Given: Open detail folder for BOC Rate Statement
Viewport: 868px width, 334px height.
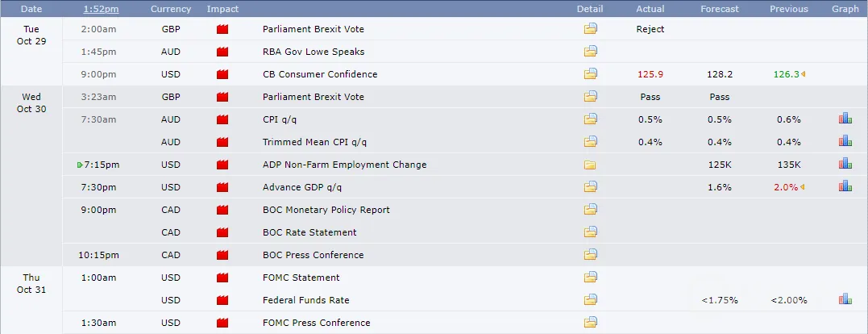Looking at the screenshot, I should (x=591, y=232).
